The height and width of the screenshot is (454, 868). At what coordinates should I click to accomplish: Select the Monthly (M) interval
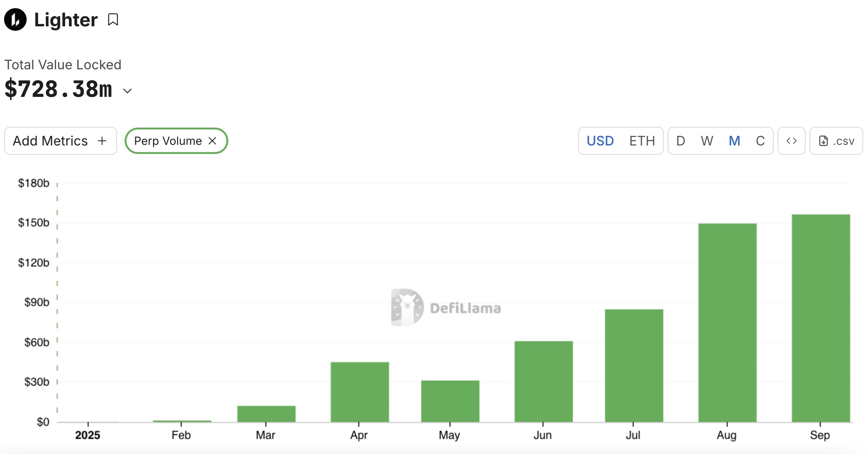pos(734,141)
